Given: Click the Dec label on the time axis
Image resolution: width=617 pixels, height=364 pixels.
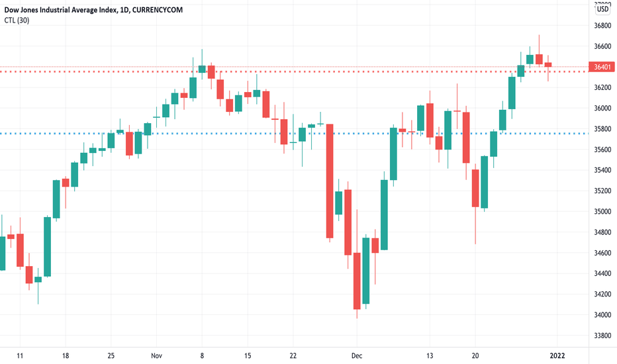Looking at the screenshot, I should (x=357, y=356).
